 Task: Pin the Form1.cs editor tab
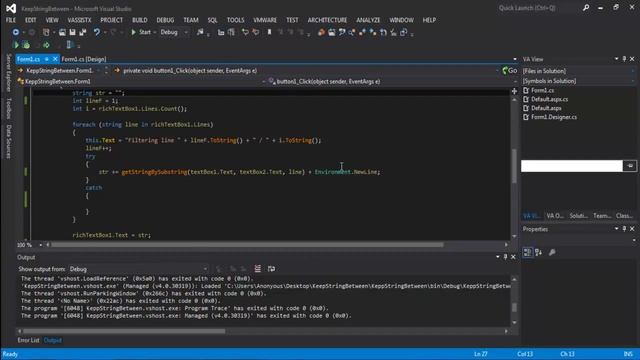click(x=47, y=59)
